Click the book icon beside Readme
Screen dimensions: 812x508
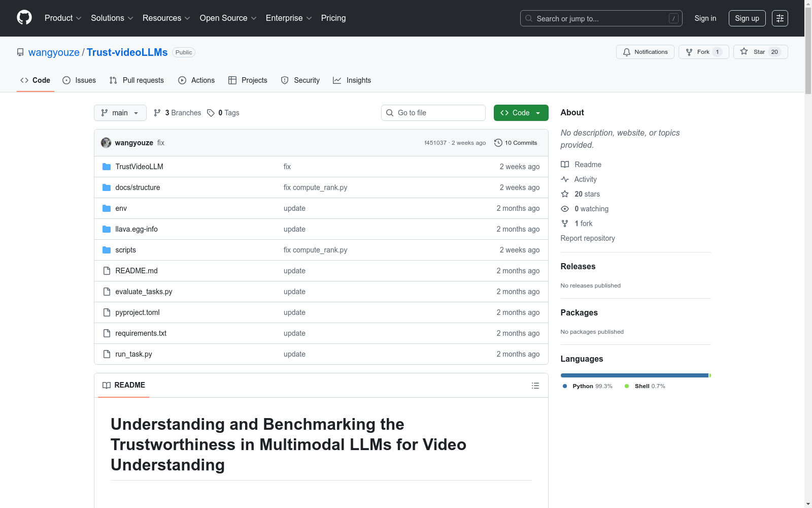click(x=565, y=165)
